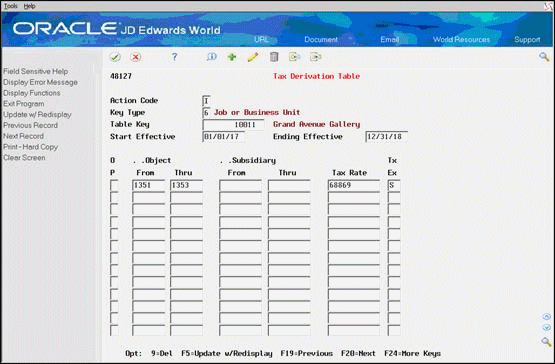Open the Email header link

tap(390, 39)
